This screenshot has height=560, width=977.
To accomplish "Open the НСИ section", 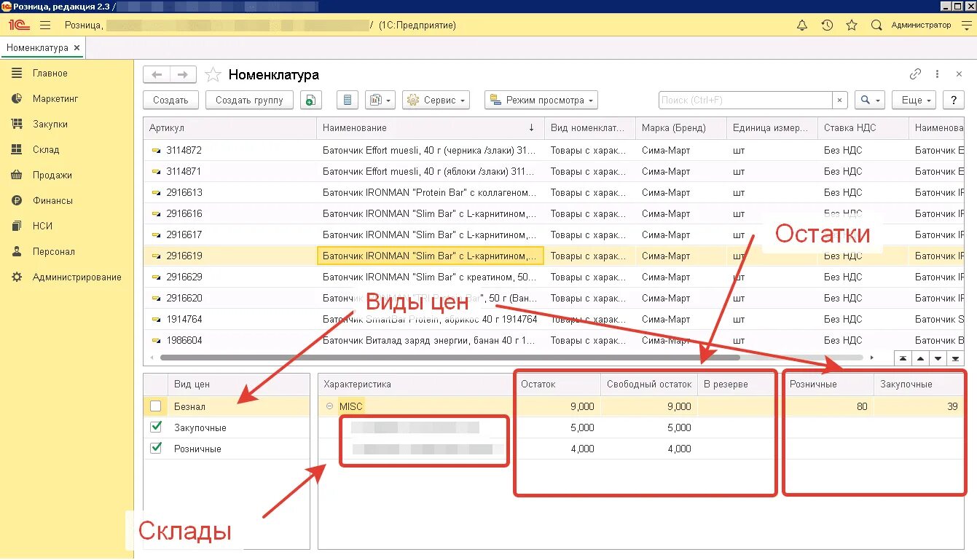I will pos(42,226).
